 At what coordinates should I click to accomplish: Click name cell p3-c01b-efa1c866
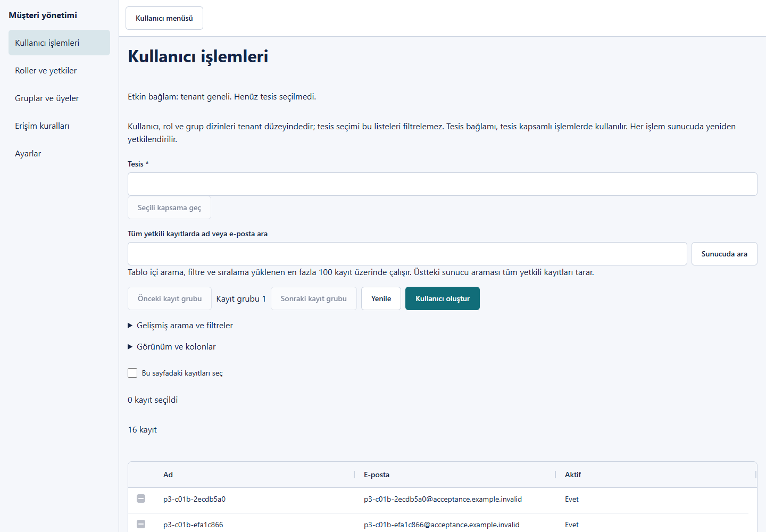click(193, 525)
